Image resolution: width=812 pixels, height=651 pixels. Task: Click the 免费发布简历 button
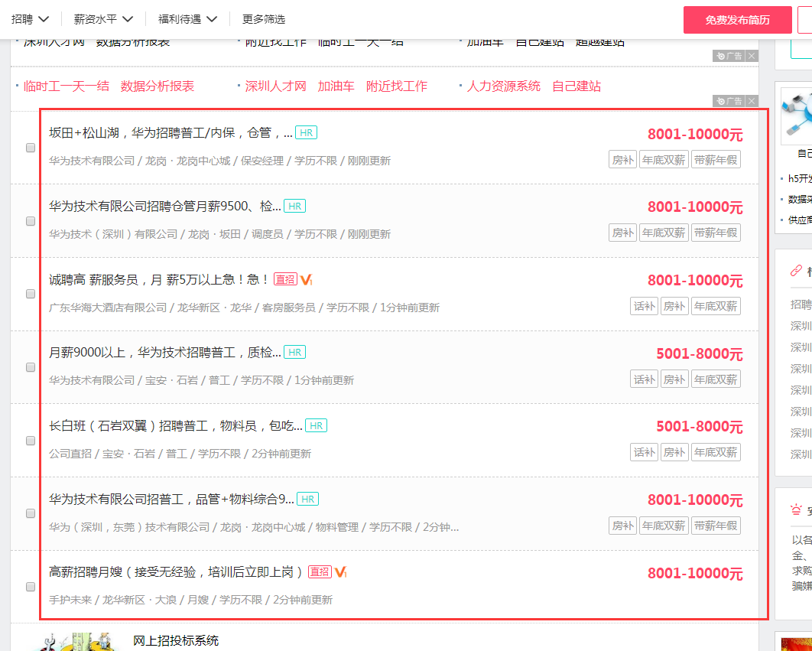tap(736, 19)
